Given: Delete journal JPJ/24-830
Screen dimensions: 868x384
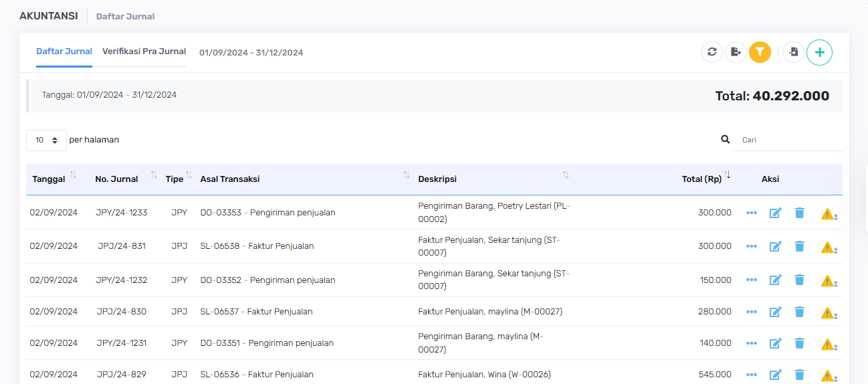Looking at the screenshot, I should [x=799, y=312].
